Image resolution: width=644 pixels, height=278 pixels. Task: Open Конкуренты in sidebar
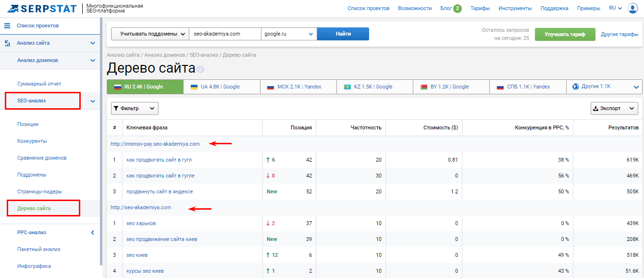click(32, 141)
